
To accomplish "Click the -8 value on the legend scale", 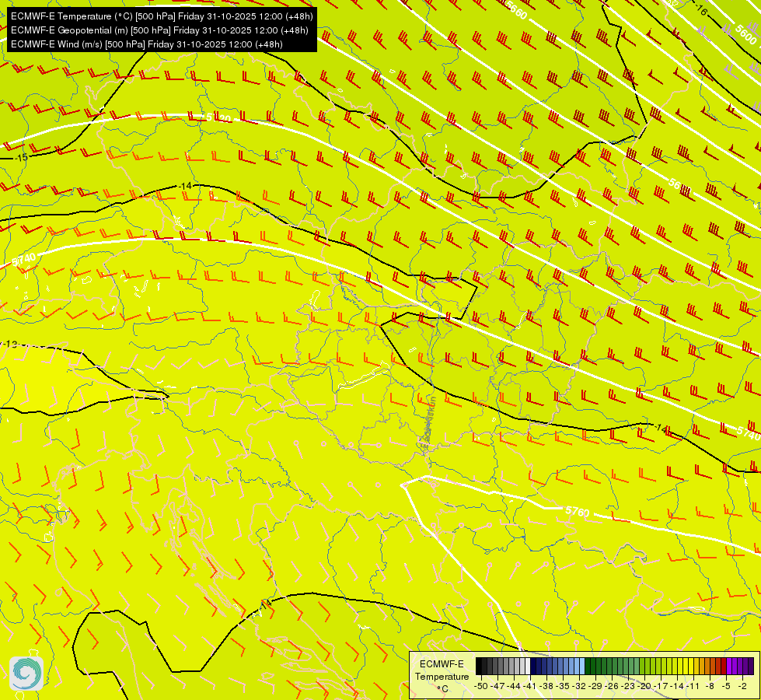I will [710, 686].
